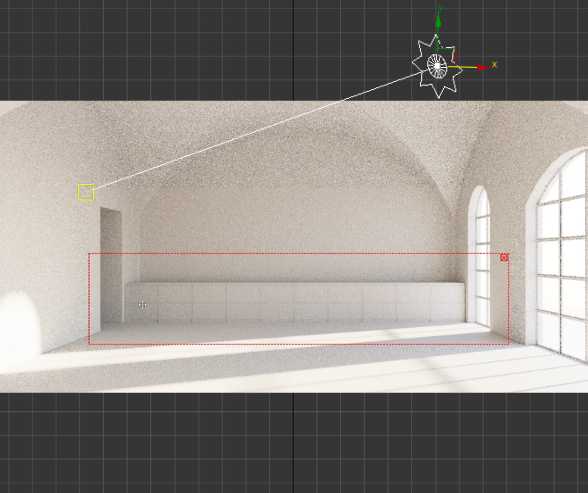This screenshot has width=588, height=493.
Task: Click the right edge of render region
Action: (508, 300)
